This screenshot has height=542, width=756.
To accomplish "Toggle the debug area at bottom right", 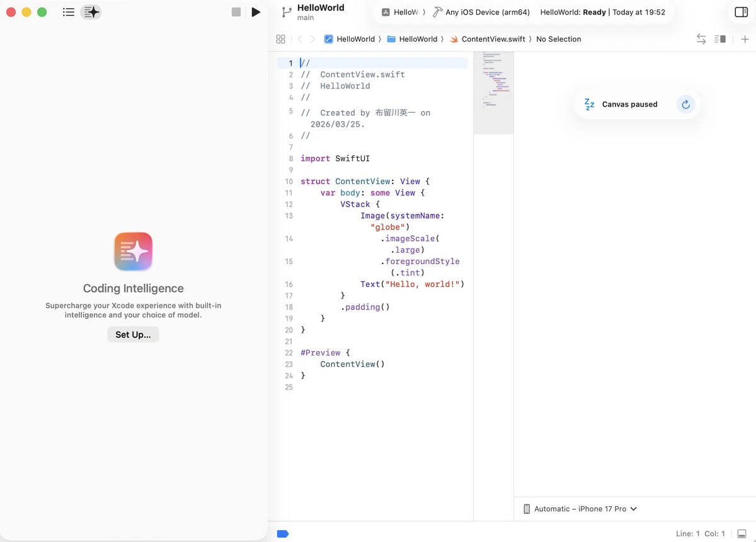I will [x=742, y=534].
